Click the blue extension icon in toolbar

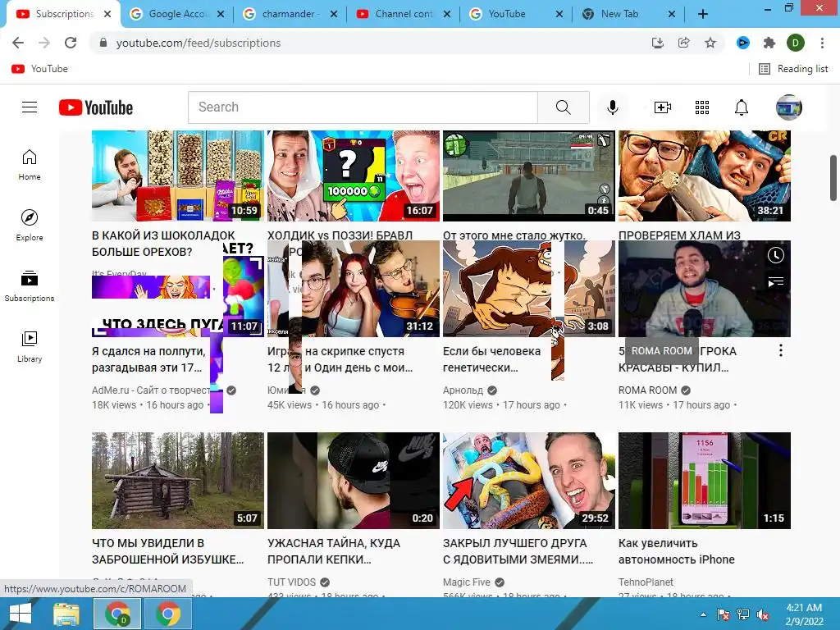click(743, 43)
